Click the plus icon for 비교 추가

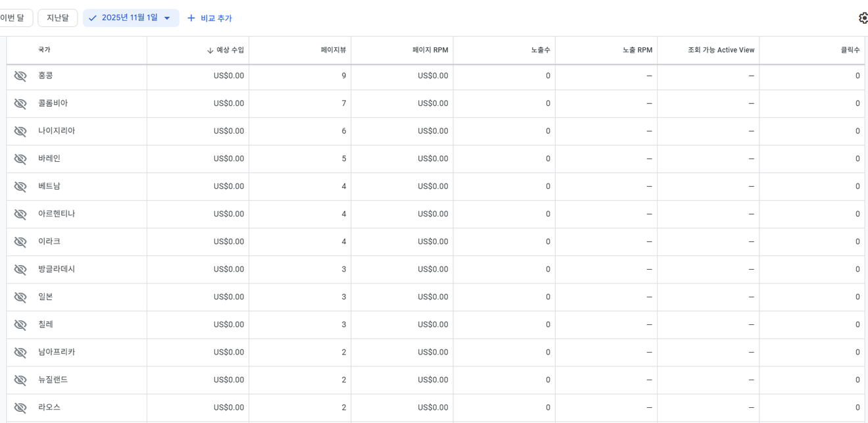191,18
